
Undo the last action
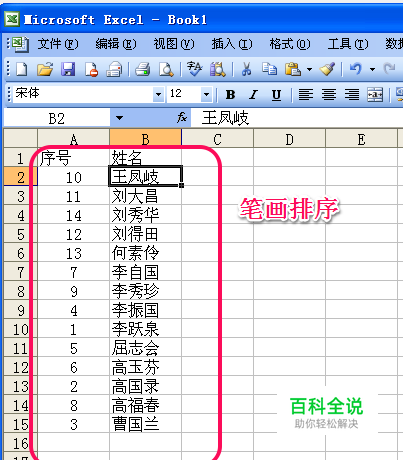coord(355,69)
